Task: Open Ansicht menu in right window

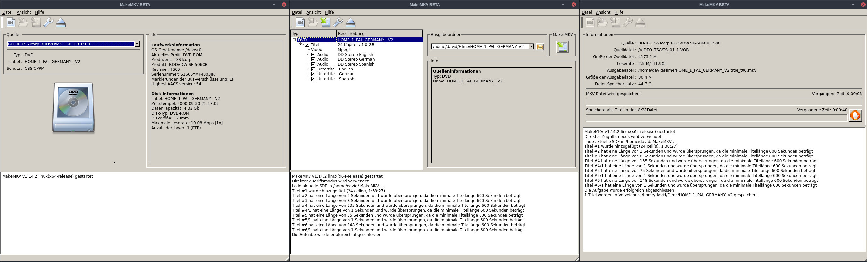Action: click(x=603, y=12)
